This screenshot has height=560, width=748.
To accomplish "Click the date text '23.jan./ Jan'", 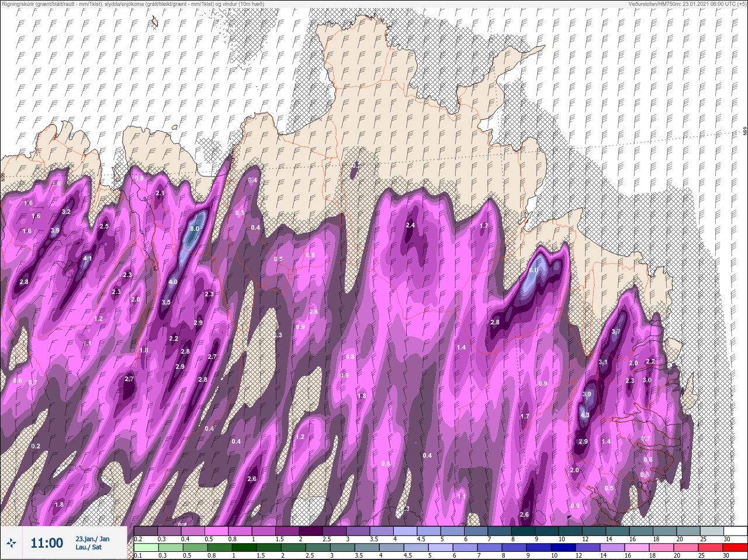I will coord(92,539).
